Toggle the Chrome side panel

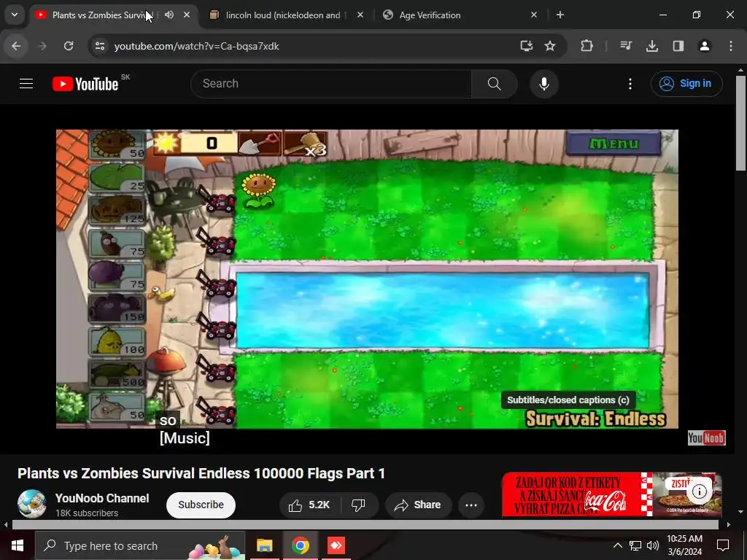tap(678, 46)
